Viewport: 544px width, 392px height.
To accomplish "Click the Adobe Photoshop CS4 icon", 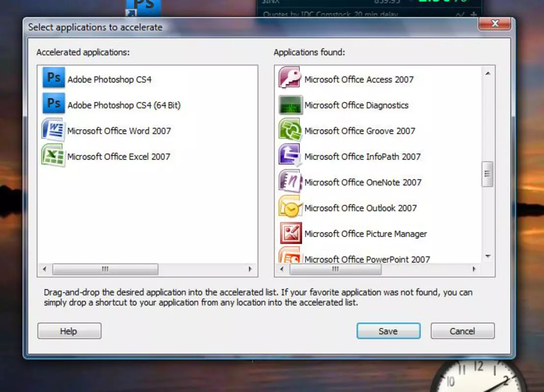I will [x=53, y=77].
